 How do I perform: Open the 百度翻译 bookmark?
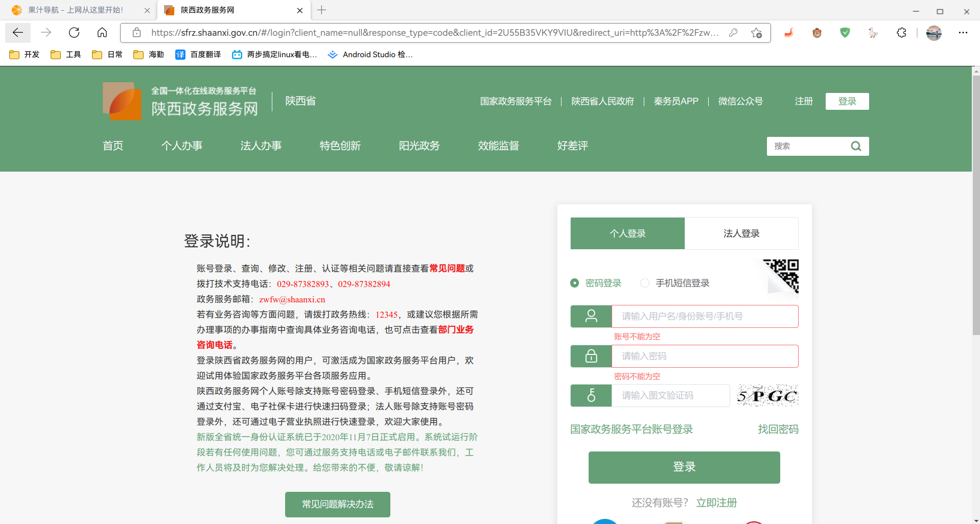(198, 54)
